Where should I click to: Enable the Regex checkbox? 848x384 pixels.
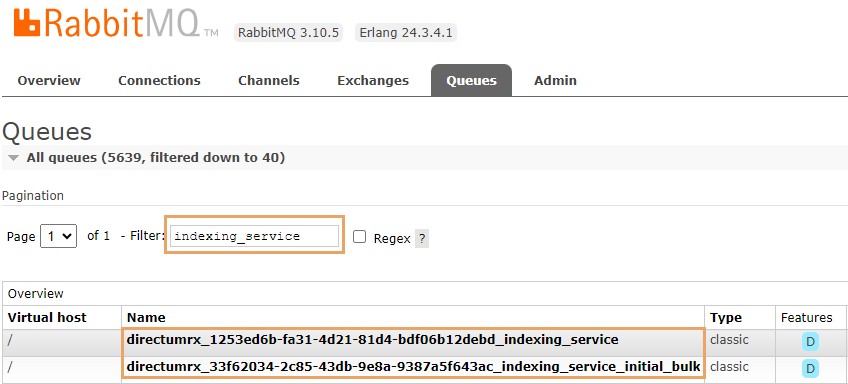[360, 237]
